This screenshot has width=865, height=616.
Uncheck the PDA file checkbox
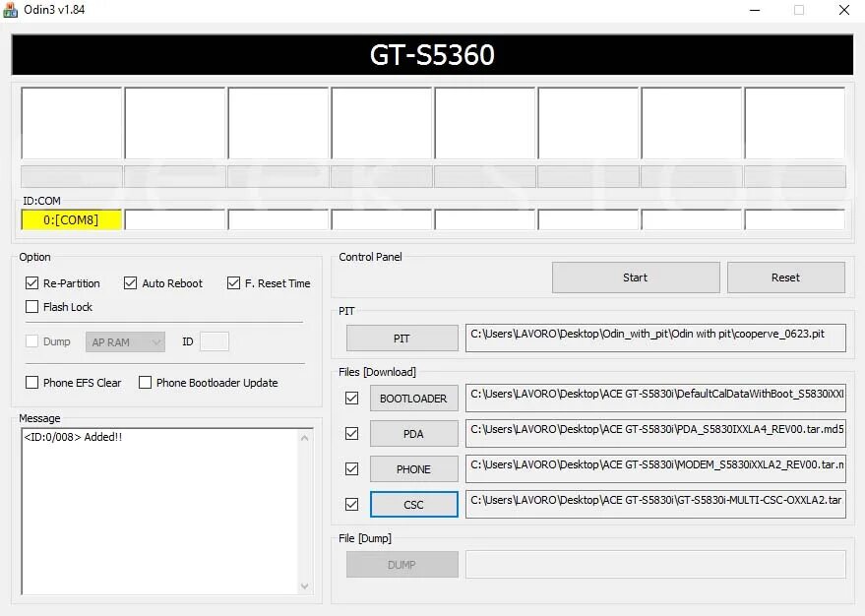[x=351, y=433]
